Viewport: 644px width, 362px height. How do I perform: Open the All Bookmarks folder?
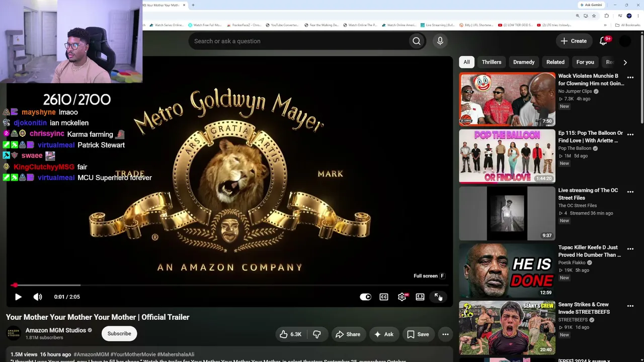click(x=628, y=25)
